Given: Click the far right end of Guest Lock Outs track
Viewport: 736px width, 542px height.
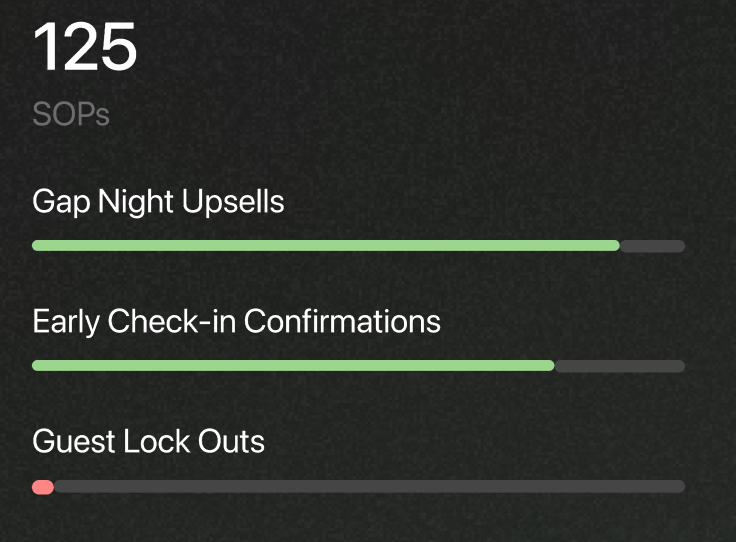Looking at the screenshot, I should tap(680, 487).
